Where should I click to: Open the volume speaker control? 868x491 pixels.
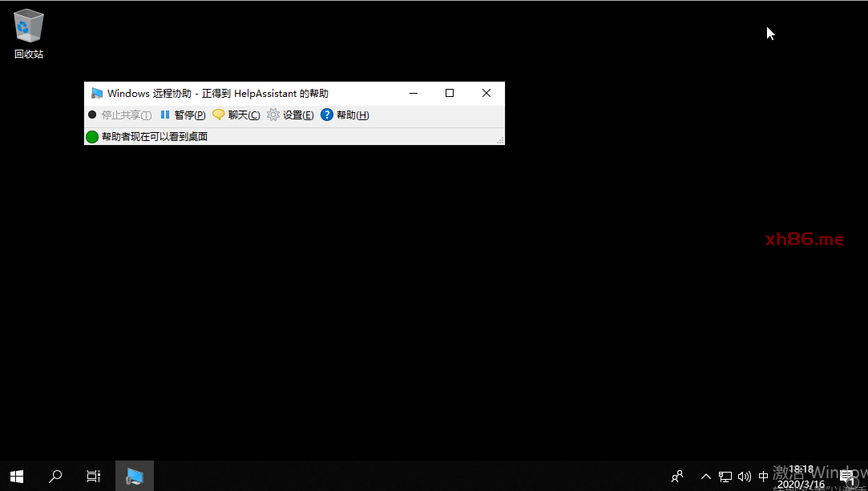coord(745,477)
